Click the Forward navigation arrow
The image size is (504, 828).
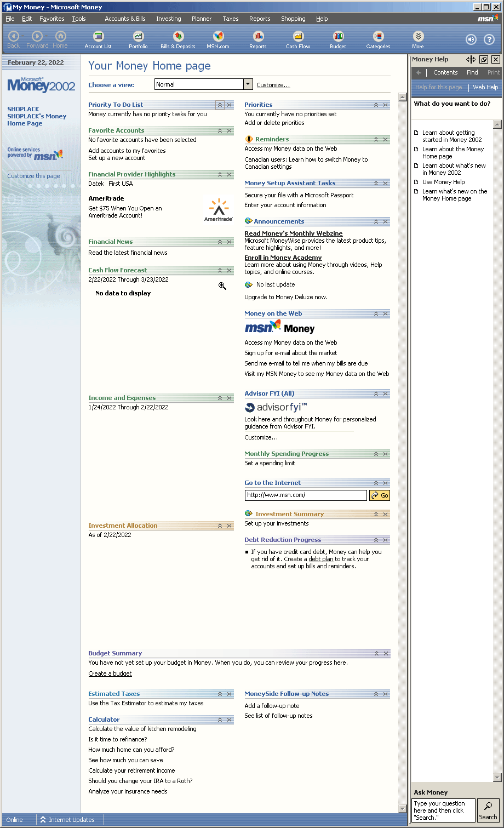(x=37, y=39)
